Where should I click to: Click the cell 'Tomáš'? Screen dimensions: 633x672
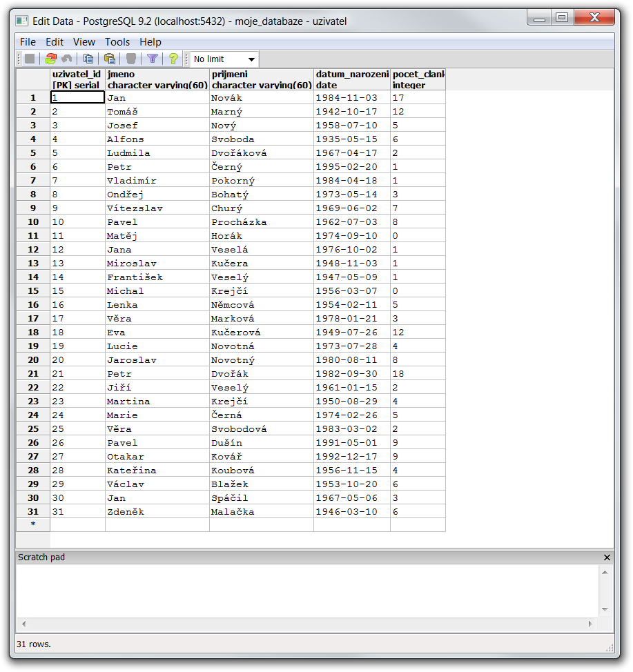point(157,112)
